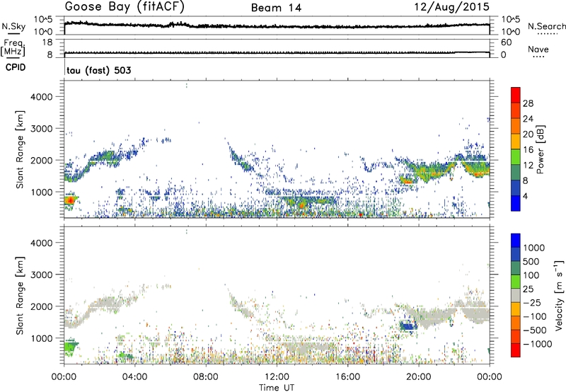The image size is (566, 392).
Task: Click the '08:00' time axis label
Action: click(x=206, y=377)
